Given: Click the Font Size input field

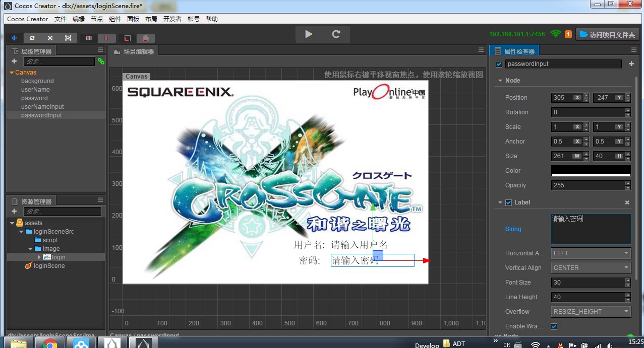Looking at the screenshot, I should click(588, 283).
